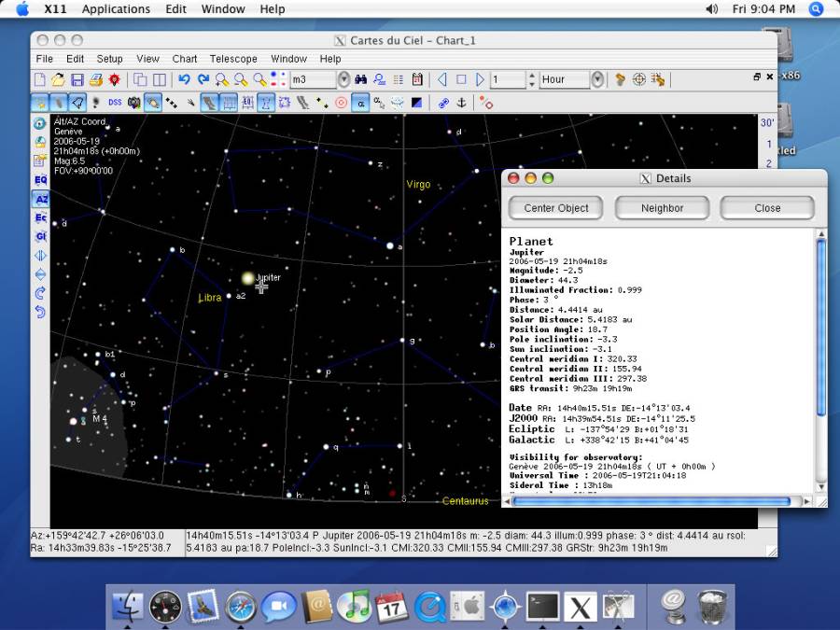Image resolution: width=840 pixels, height=630 pixels.
Task: Switch to Ecliptic coordinates Ec button
Action: (41, 217)
